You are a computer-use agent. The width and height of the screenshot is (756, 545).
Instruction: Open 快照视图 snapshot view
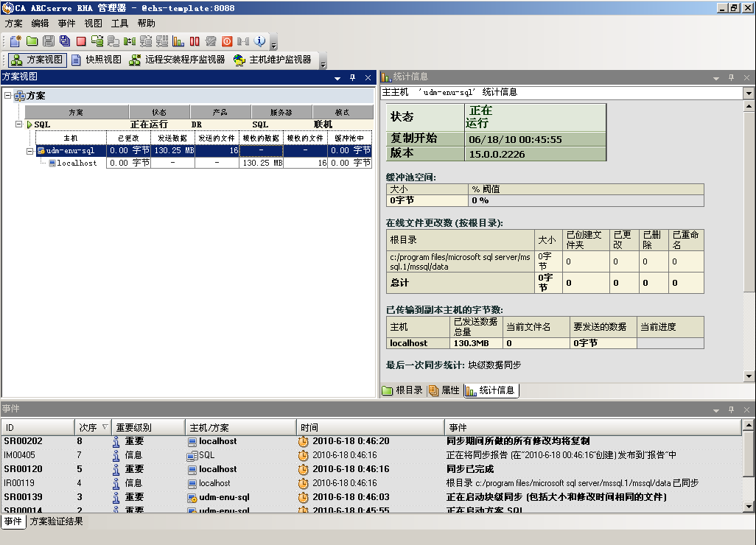coord(97,60)
